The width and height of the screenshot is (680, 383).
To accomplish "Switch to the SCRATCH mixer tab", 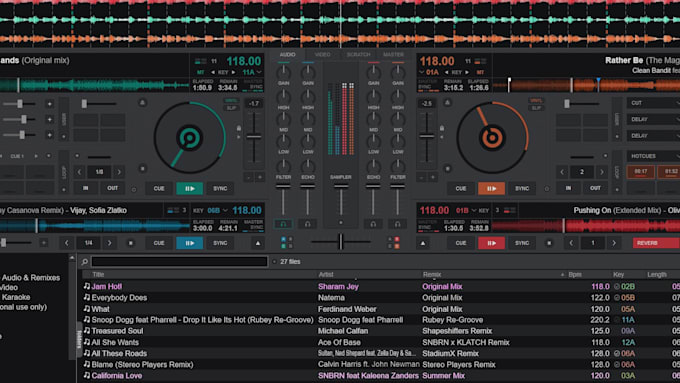I will click(x=358, y=55).
